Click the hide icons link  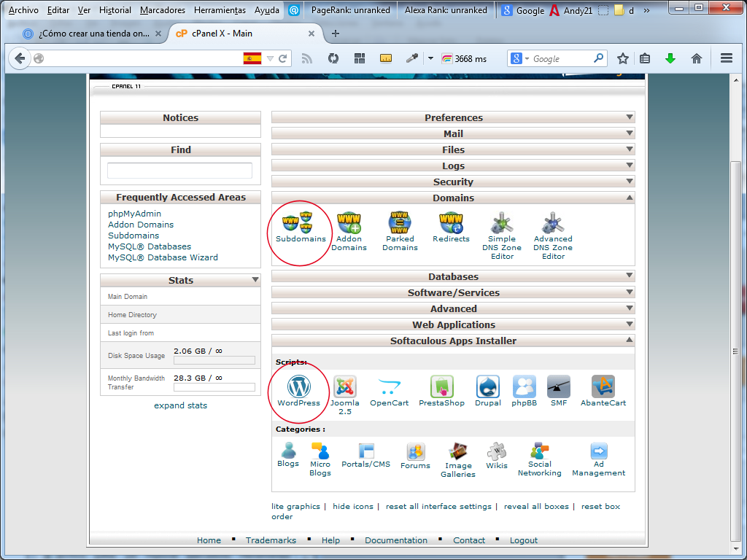(353, 507)
